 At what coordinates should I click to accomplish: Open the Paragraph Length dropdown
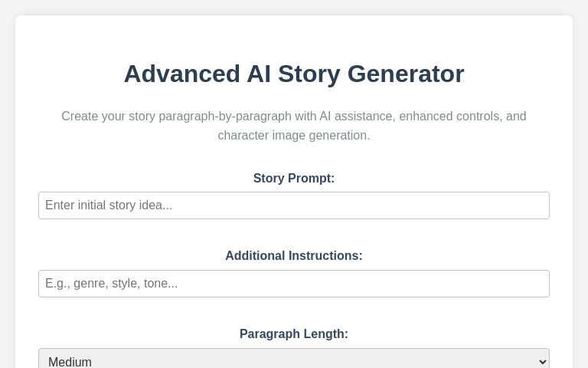(294, 360)
